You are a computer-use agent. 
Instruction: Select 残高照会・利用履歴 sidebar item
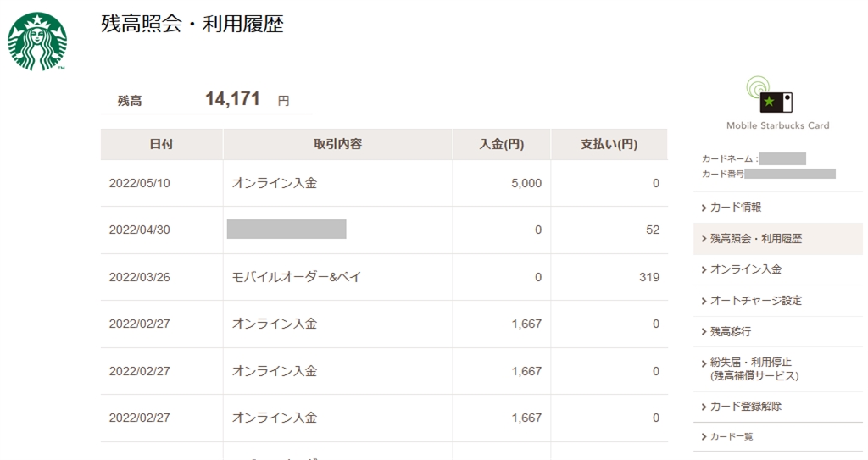tap(755, 239)
